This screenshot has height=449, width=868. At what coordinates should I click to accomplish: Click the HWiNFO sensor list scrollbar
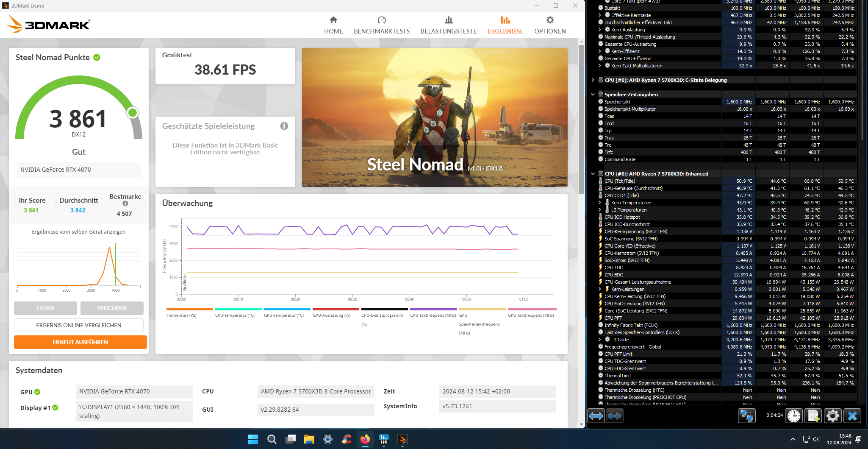[x=862, y=70]
